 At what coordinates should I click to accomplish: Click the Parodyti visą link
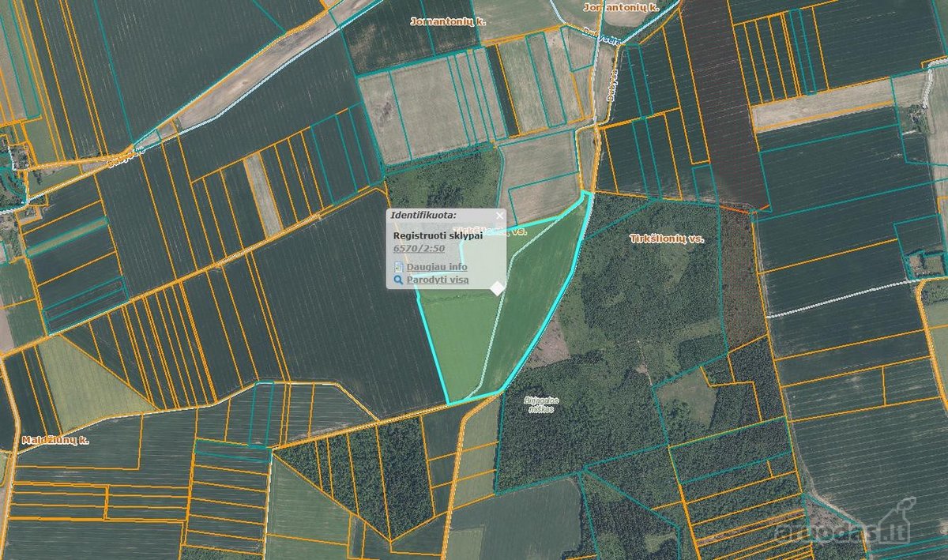click(x=438, y=279)
